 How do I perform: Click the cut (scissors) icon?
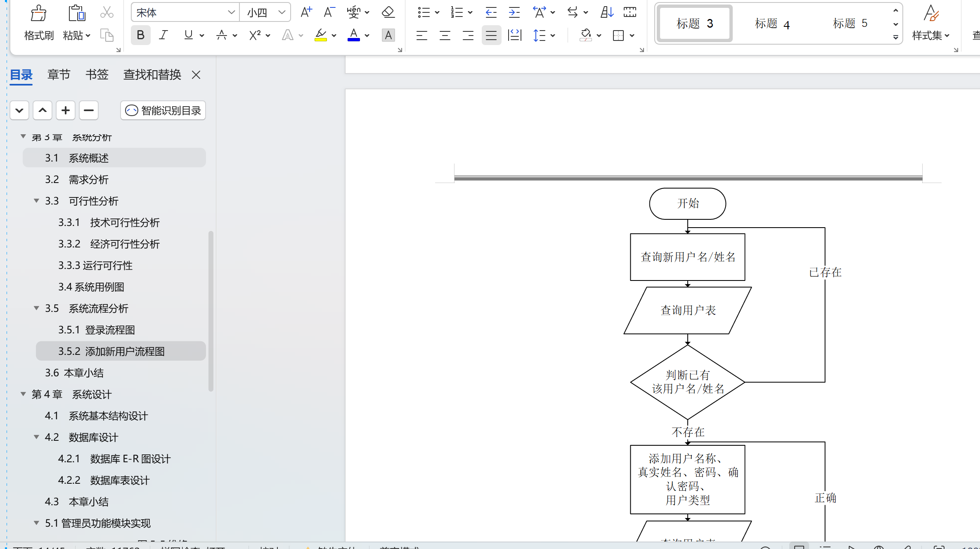(x=107, y=12)
